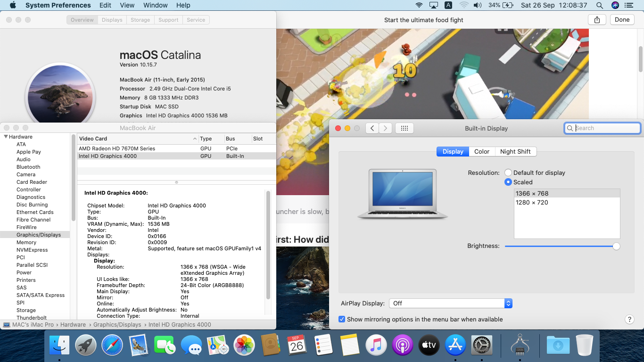This screenshot has width=644, height=362.
Task: Launch Safari from the Dock
Action: click(112, 346)
